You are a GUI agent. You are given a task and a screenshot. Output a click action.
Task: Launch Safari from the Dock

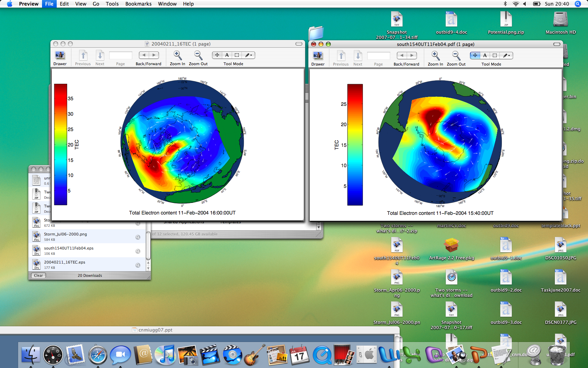click(x=98, y=355)
